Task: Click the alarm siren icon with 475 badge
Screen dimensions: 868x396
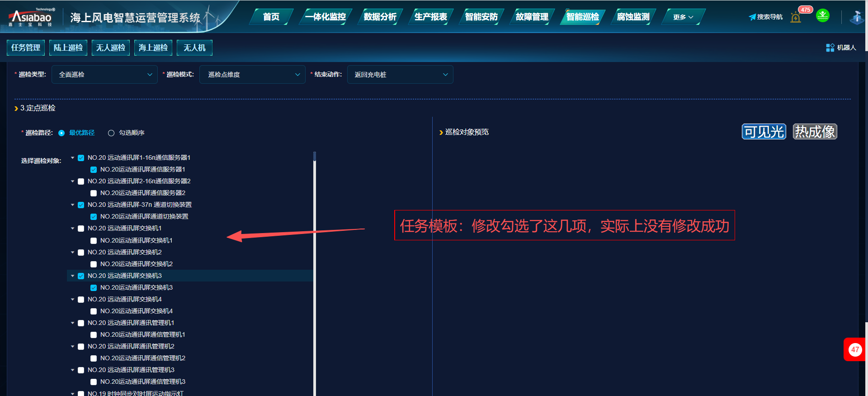Action: 796,17
